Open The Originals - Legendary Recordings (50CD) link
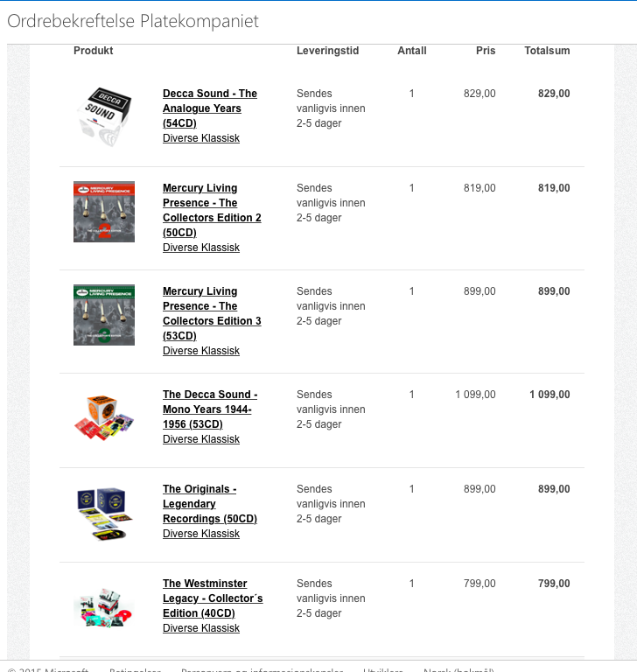The width and height of the screenshot is (637, 672). click(209, 503)
